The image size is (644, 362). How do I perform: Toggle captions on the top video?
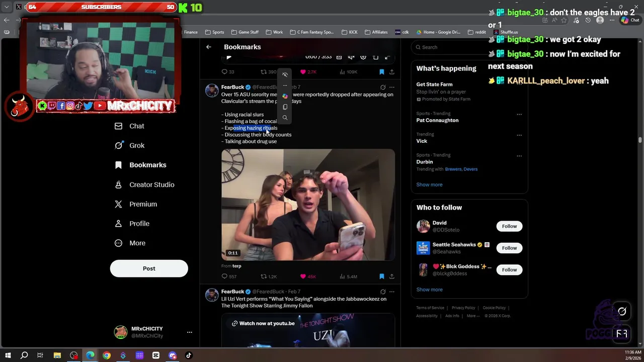(339, 57)
